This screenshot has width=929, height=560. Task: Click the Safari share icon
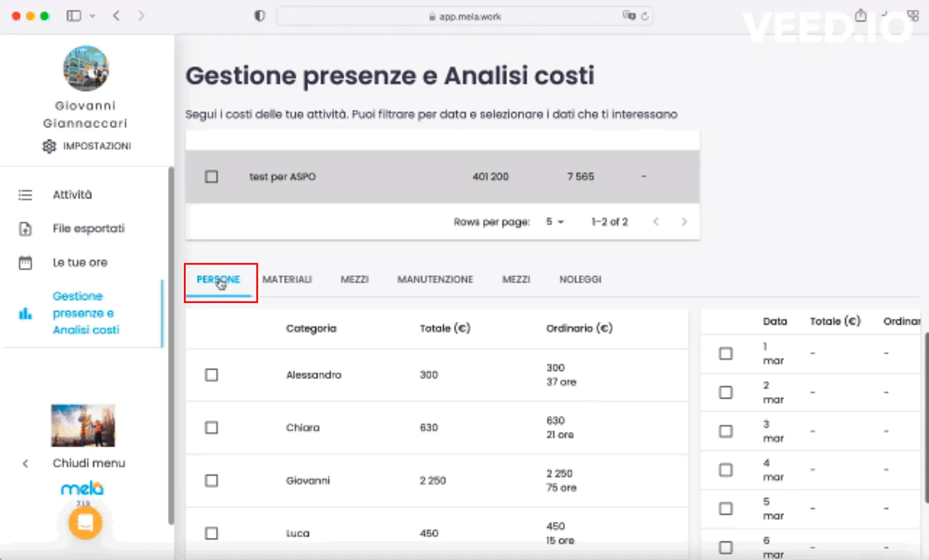(860, 16)
